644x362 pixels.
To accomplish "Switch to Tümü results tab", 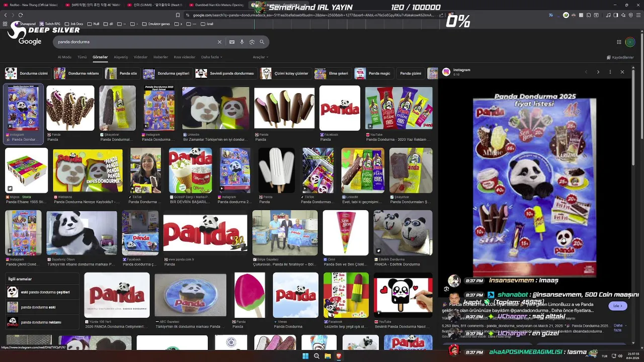I will pyautogui.click(x=82, y=57).
